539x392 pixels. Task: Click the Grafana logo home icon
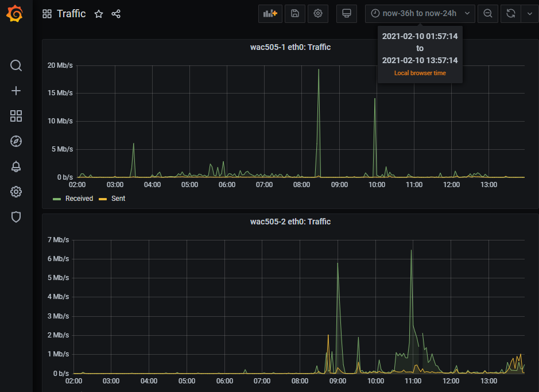coord(15,14)
